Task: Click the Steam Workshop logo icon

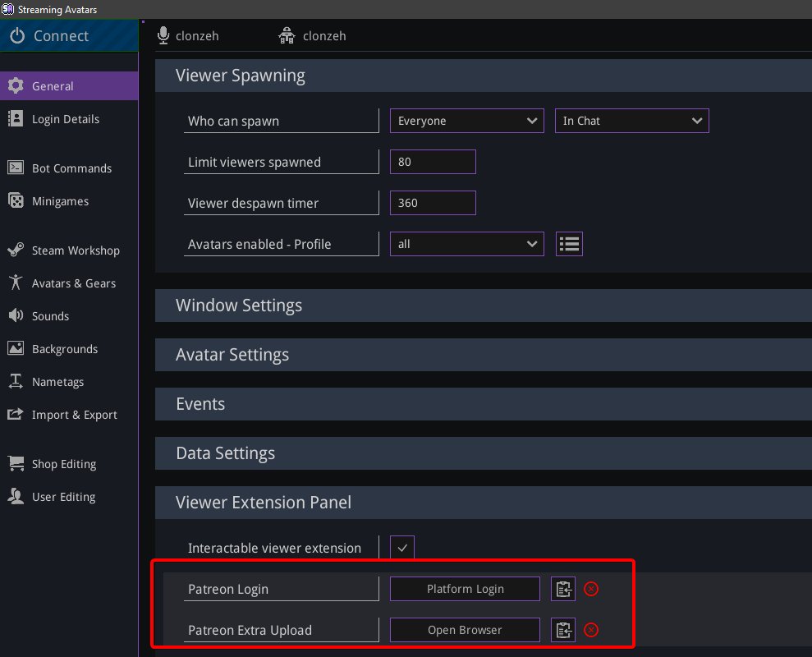Action: pyautogui.click(x=16, y=250)
